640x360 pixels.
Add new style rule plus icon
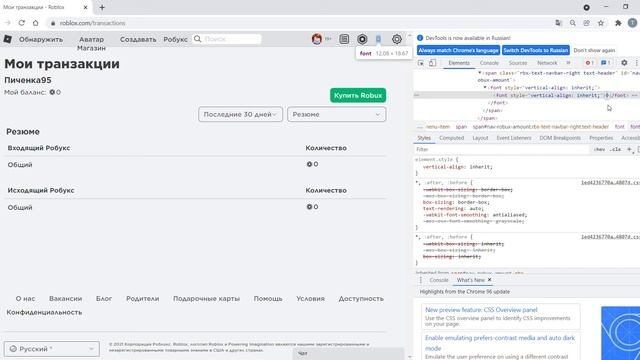pyautogui.click(x=629, y=149)
